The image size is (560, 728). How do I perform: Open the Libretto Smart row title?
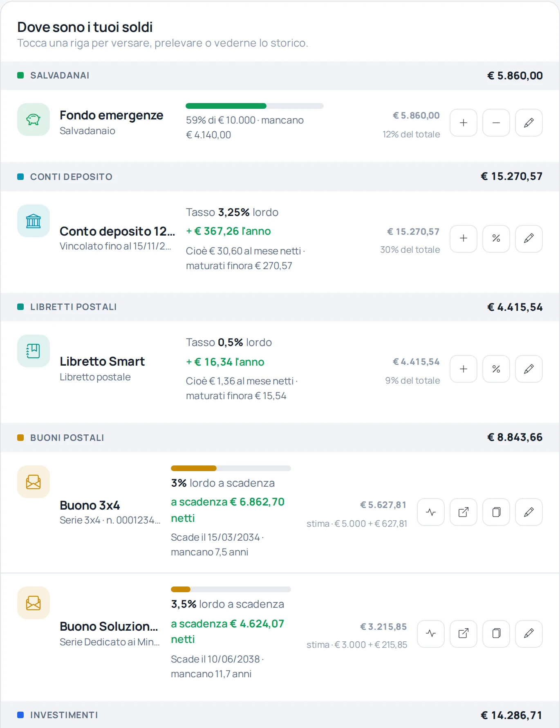[x=102, y=362]
